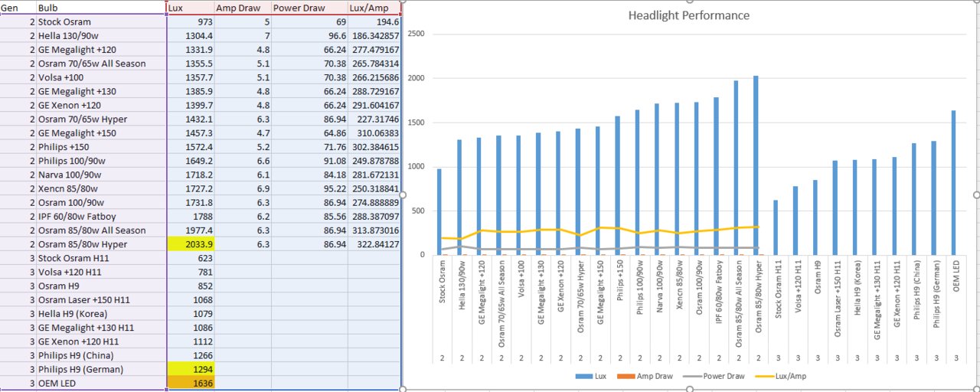Select the Volsa +120 H11 cell
This screenshot has width=980, height=392.
coord(101,271)
